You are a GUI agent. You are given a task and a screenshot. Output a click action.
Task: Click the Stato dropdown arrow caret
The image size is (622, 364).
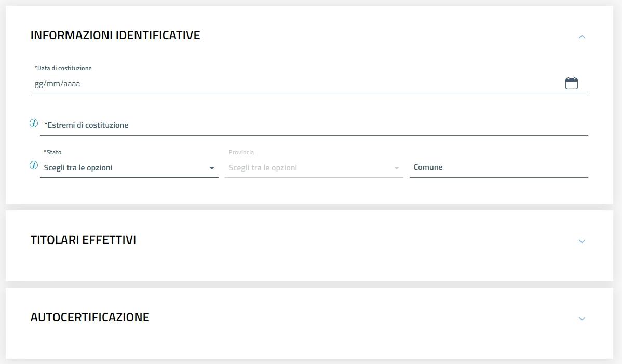211,168
